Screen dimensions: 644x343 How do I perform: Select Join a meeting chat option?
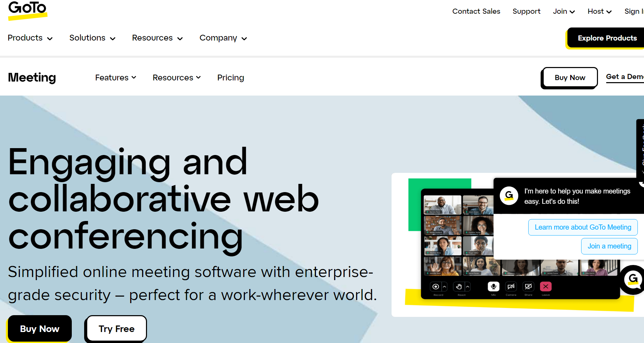click(x=609, y=246)
